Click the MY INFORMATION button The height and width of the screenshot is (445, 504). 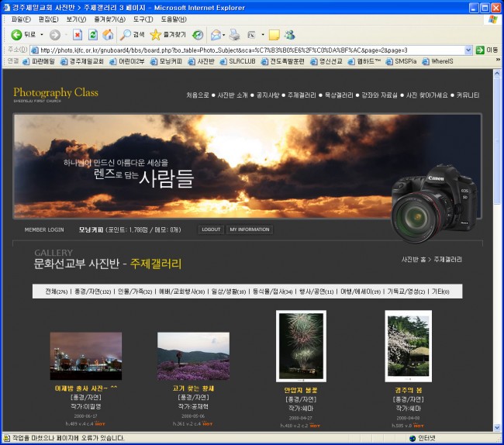249,229
